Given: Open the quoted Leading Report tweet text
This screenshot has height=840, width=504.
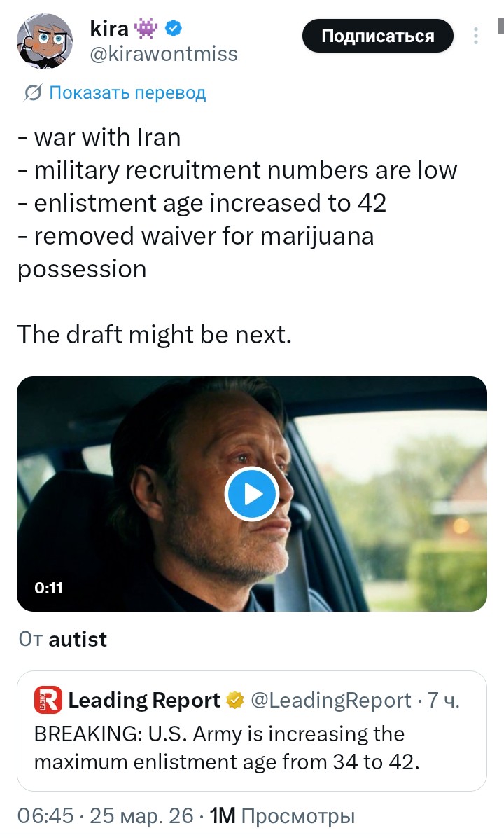Looking at the screenshot, I should point(227,748).
